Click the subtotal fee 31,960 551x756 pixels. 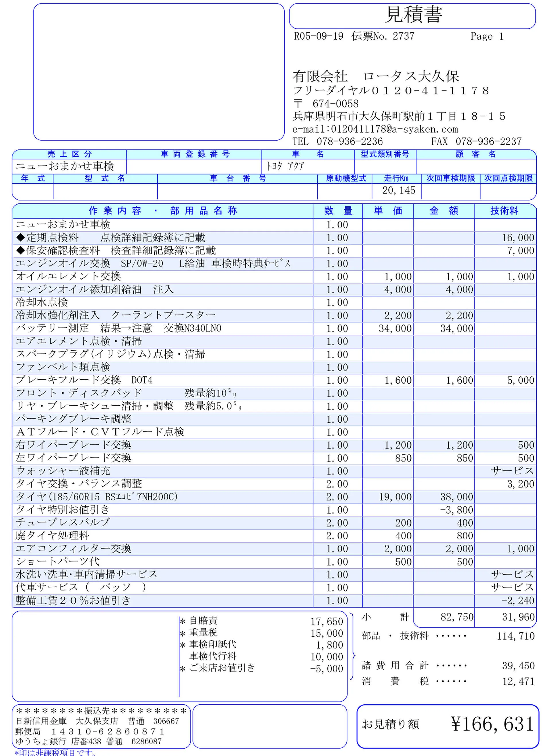518,617
